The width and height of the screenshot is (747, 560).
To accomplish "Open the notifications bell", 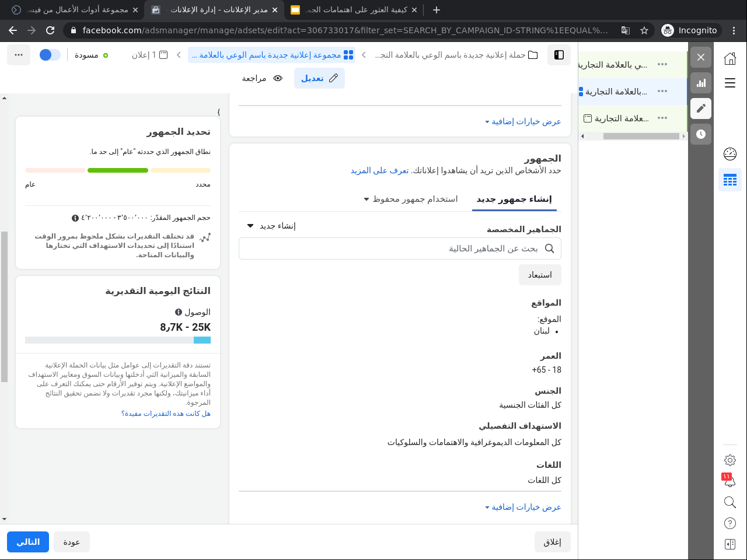I will coord(729,481).
